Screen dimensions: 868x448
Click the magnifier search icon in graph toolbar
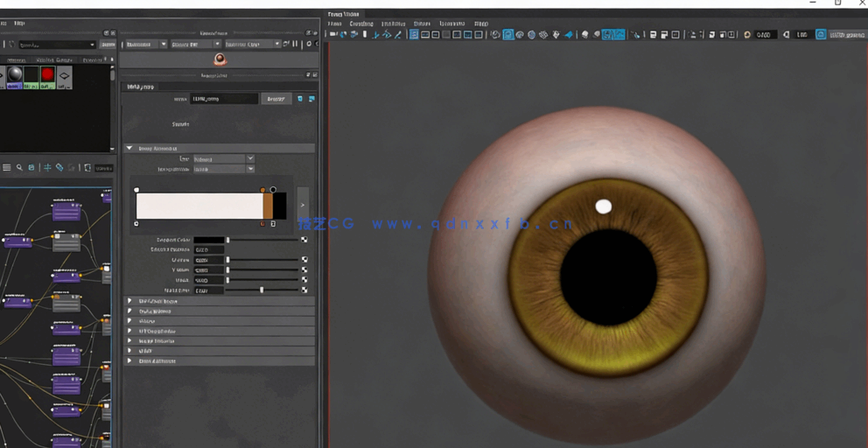(x=19, y=167)
